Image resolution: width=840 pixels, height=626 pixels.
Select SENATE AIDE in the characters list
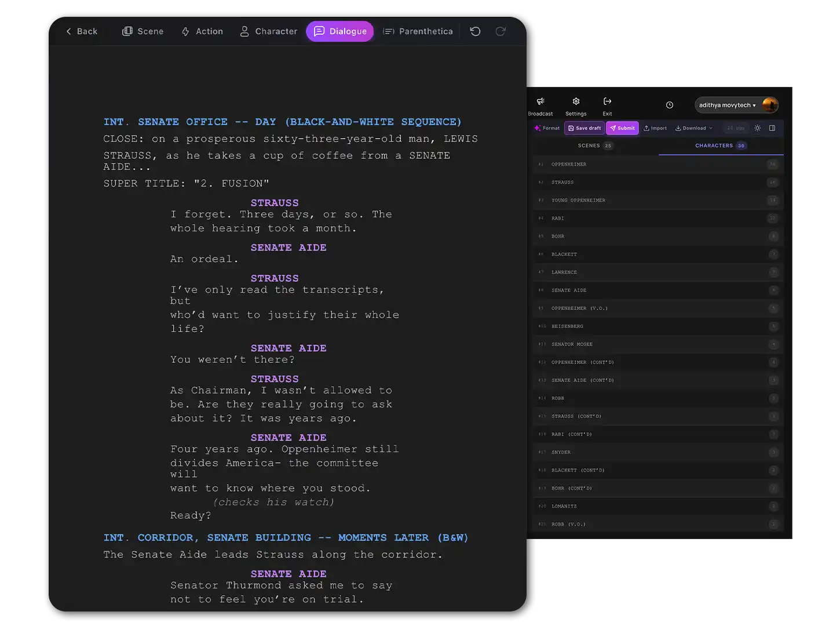(x=658, y=290)
